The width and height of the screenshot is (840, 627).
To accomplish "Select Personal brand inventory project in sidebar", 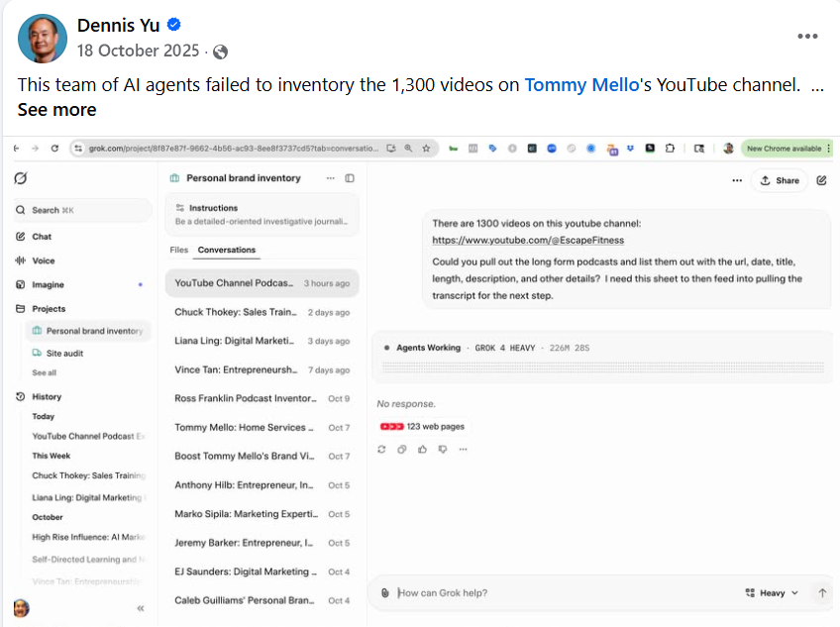I will pyautogui.click(x=88, y=331).
